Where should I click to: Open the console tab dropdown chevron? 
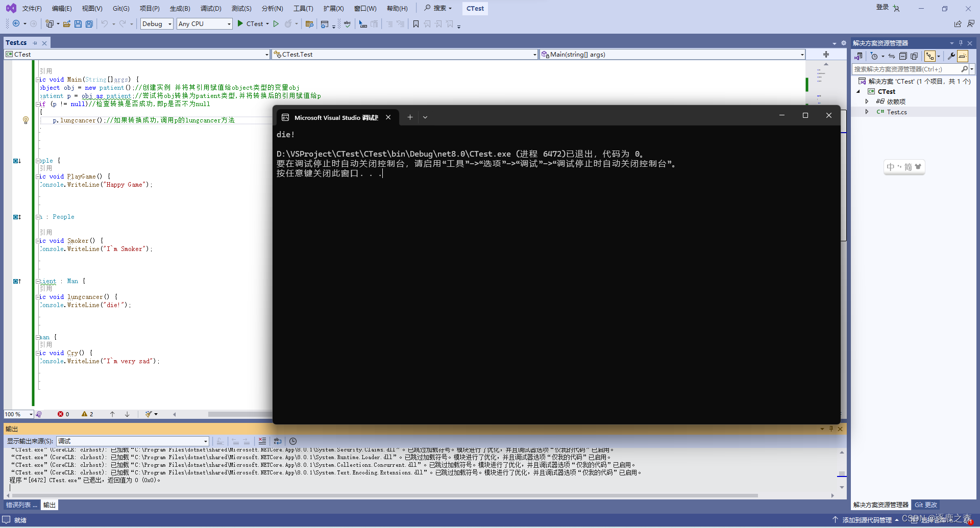pos(425,117)
